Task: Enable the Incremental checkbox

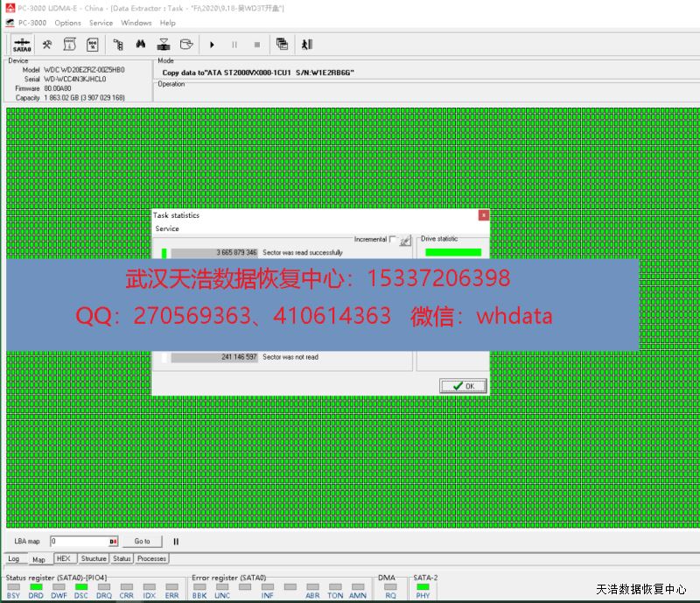Action: [x=393, y=239]
